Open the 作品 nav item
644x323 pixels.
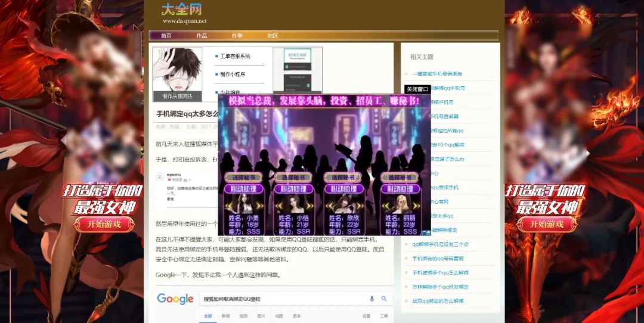tap(202, 36)
